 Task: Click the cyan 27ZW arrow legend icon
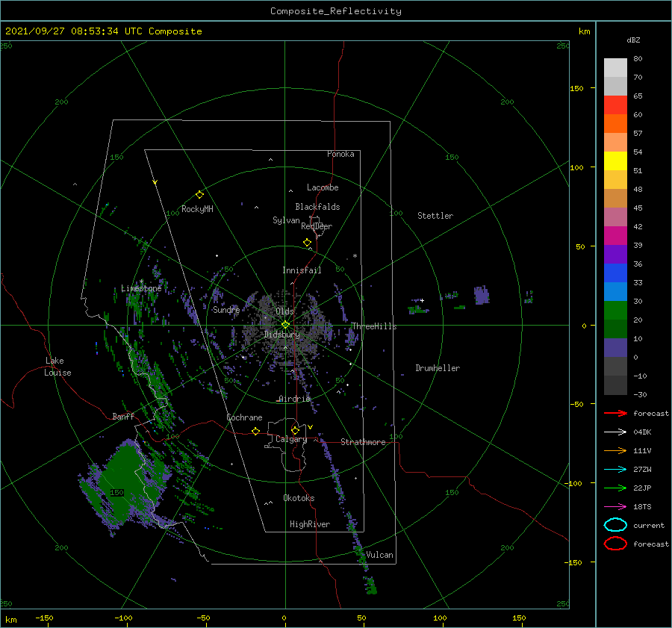pyautogui.click(x=615, y=470)
